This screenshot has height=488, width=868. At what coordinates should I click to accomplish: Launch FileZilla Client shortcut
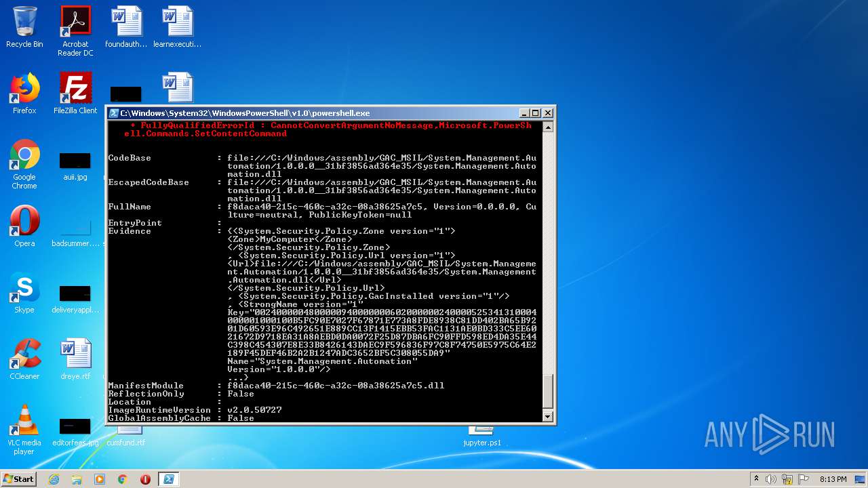pos(75,94)
